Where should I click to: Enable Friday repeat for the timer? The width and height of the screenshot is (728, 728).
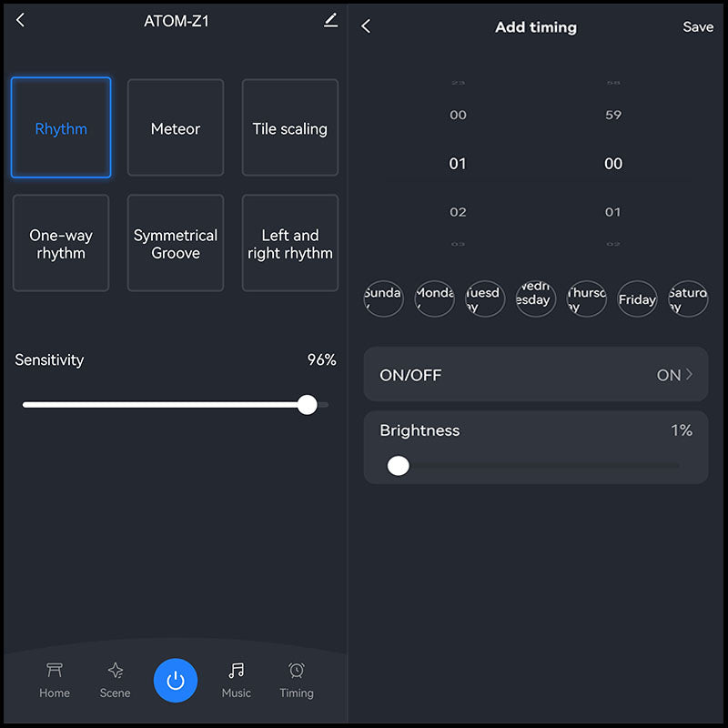637,298
